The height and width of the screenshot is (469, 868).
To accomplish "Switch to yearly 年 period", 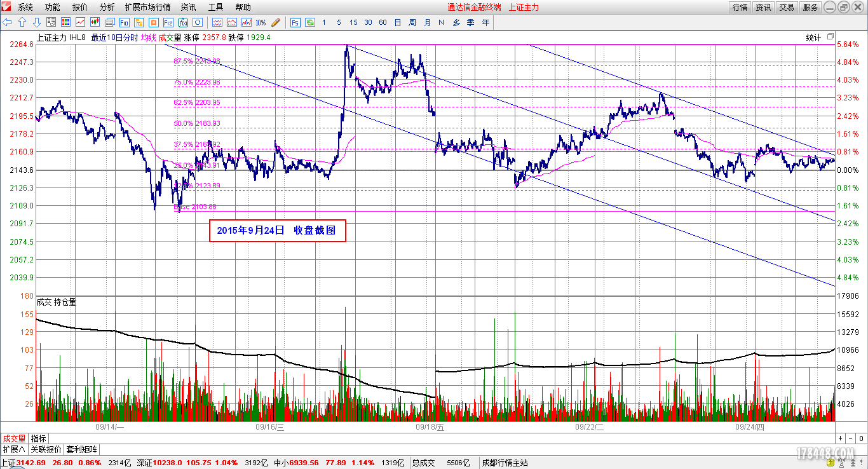I will (486, 22).
